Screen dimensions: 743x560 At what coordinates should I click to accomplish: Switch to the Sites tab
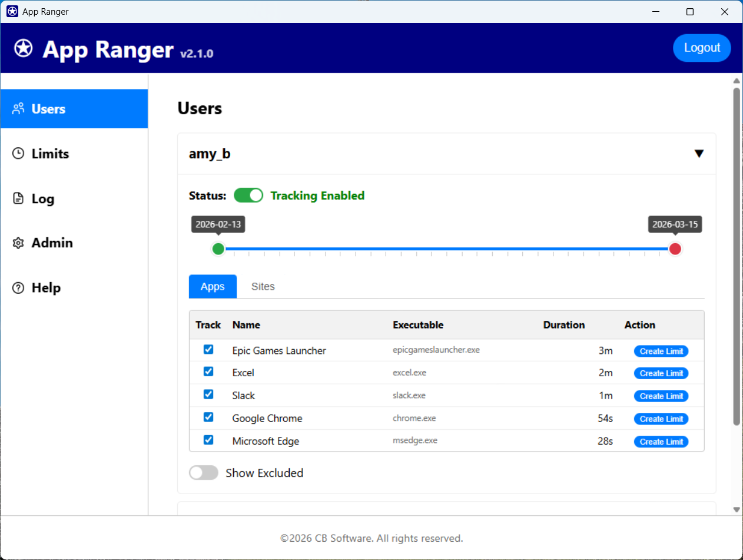(x=263, y=287)
